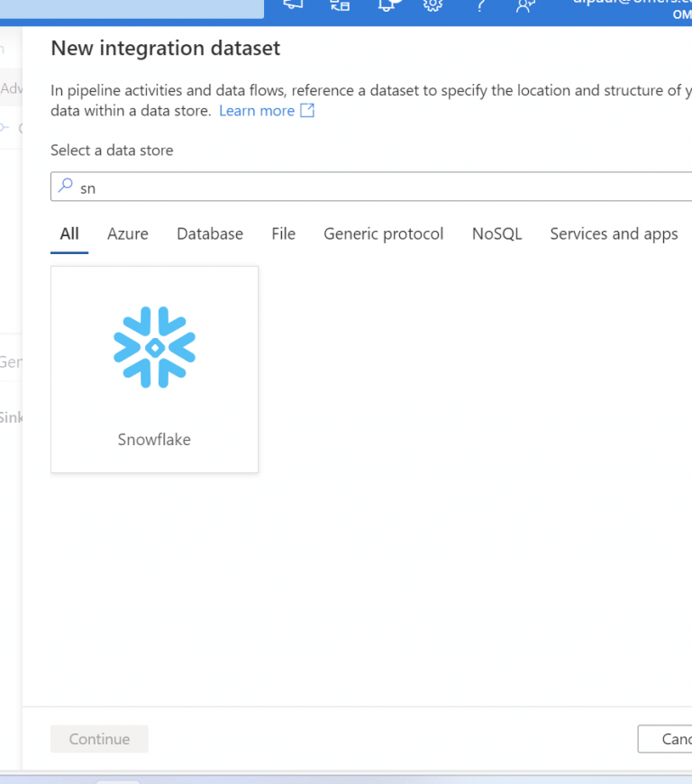Click the Continue button
Screen dimensions: 692x784
(x=99, y=739)
